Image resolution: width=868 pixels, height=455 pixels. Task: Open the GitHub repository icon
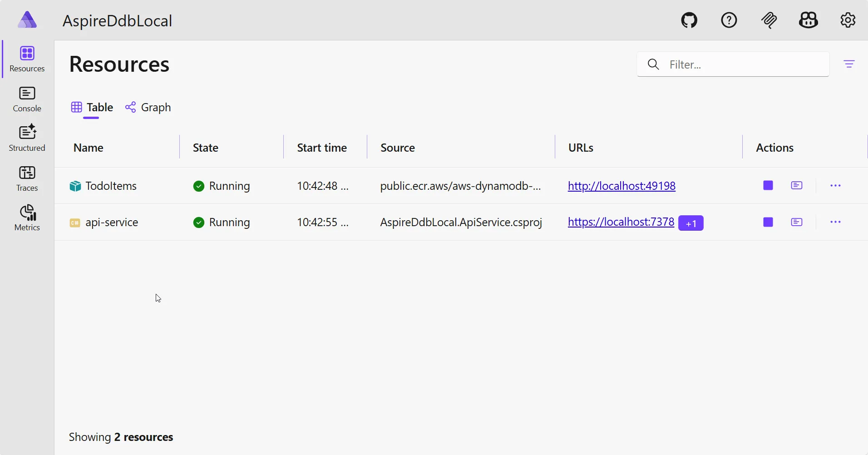(x=689, y=20)
